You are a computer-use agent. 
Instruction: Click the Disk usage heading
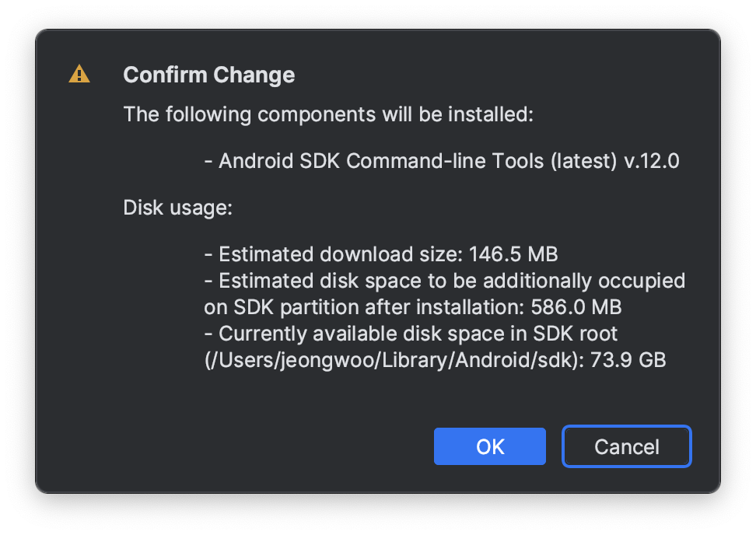pos(178,208)
